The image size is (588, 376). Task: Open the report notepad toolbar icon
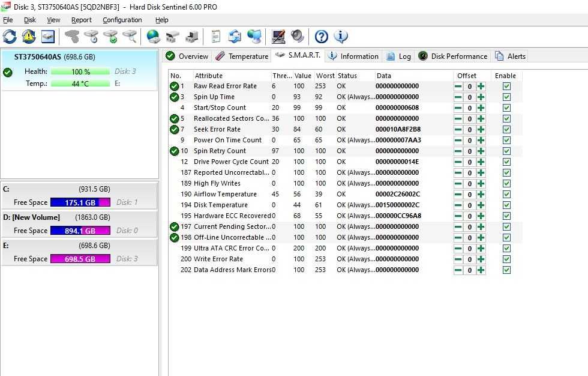pyautogui.click(x=215, y=37)
